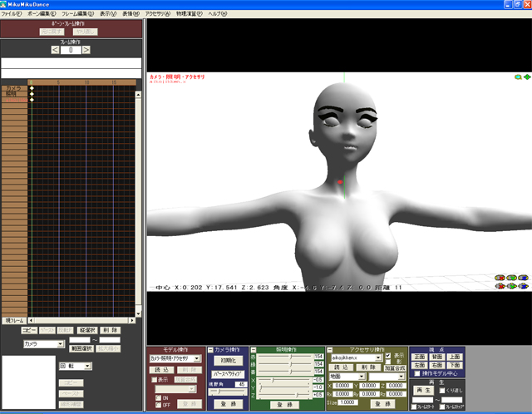Viewport: 532px width, 414px height.
Task: Open the 表示(V) menu
Action: point(108,14)
